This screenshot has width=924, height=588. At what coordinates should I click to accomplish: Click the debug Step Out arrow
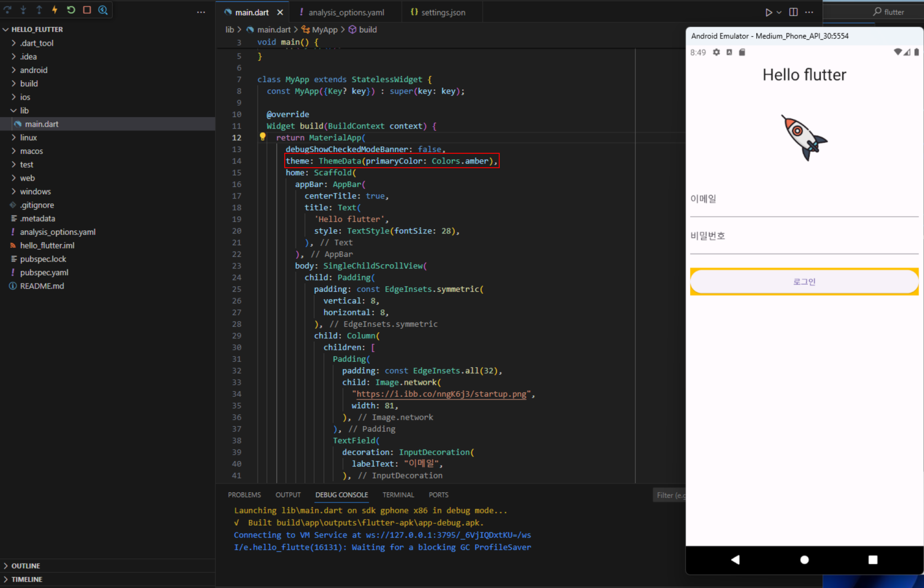tap(39, 10)
